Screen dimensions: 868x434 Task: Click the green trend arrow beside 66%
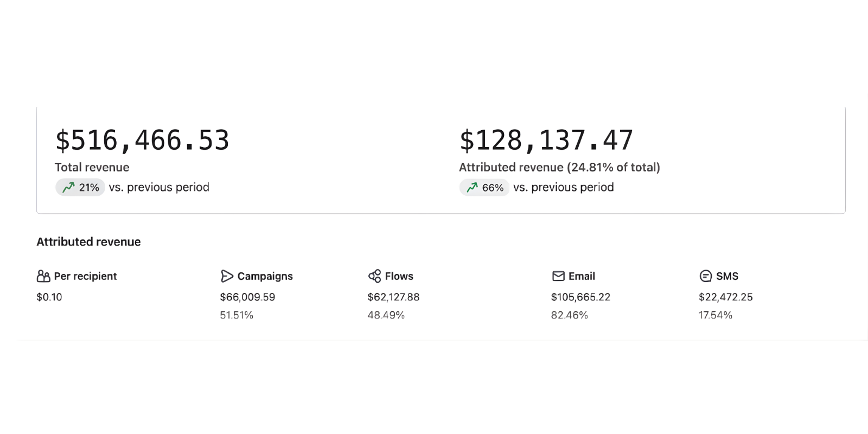click(471, 187)
